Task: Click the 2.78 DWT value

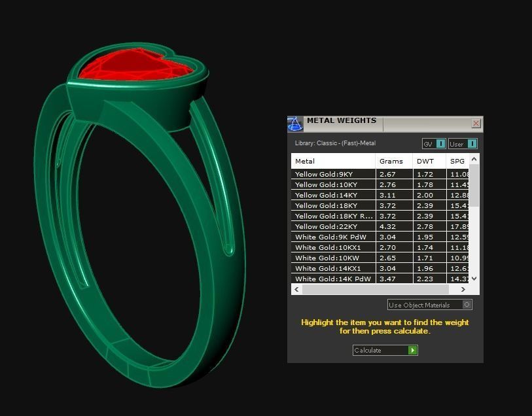Action: [x=425, y=226]
